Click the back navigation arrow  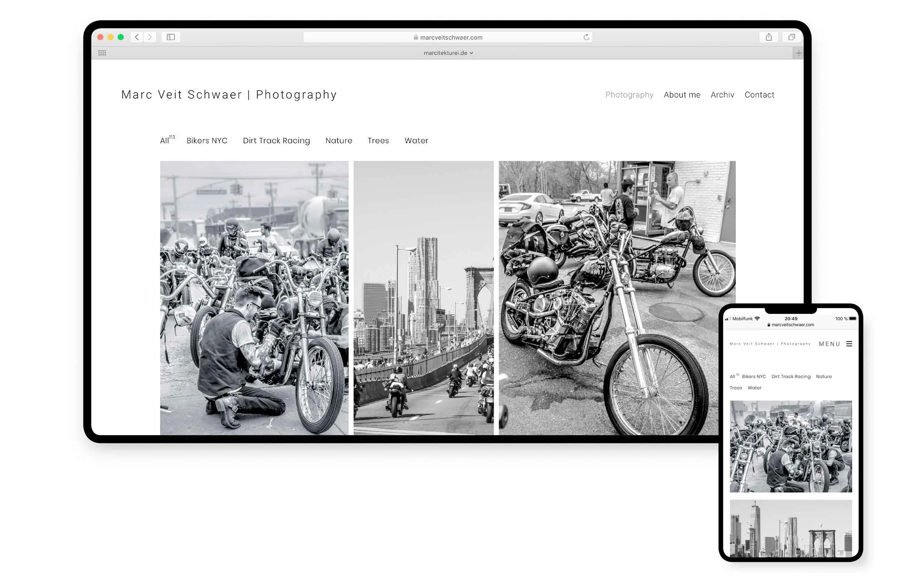point(136,37)
